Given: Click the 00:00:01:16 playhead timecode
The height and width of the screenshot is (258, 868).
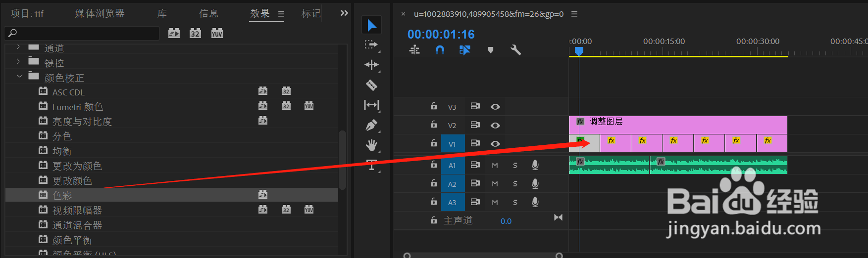Looking at the screenshot, I should 441,34.
